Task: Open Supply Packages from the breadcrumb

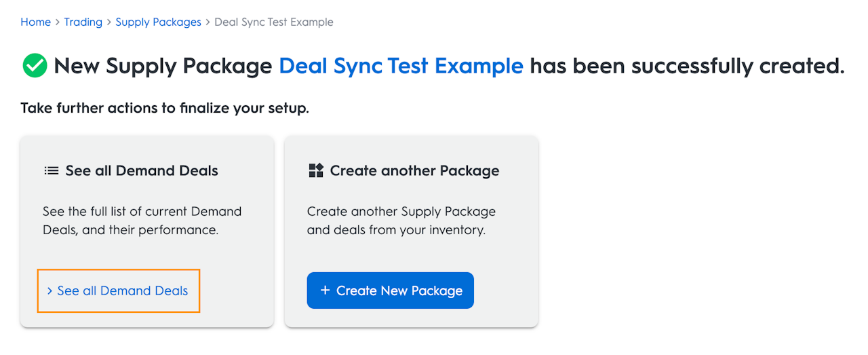Action: click(158, 22)
